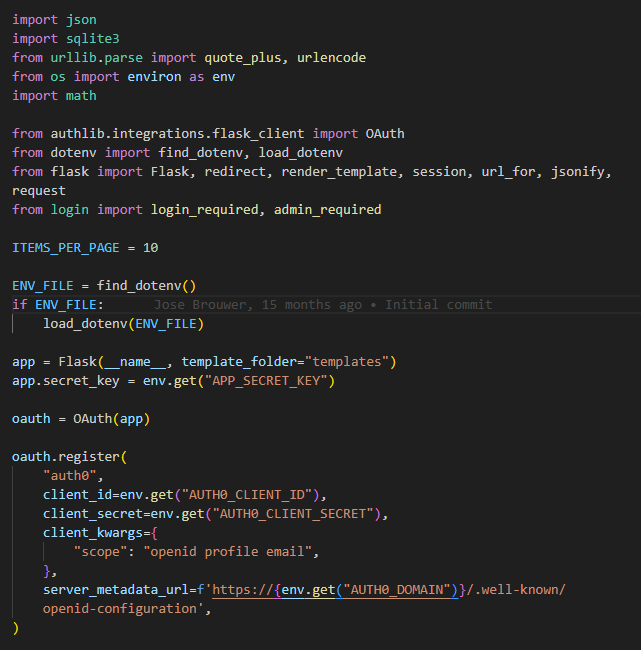This screenshot has width=641, height=650.
Task: Click load_dotenv in the dotenv import line
Action: tap(300, 152)
